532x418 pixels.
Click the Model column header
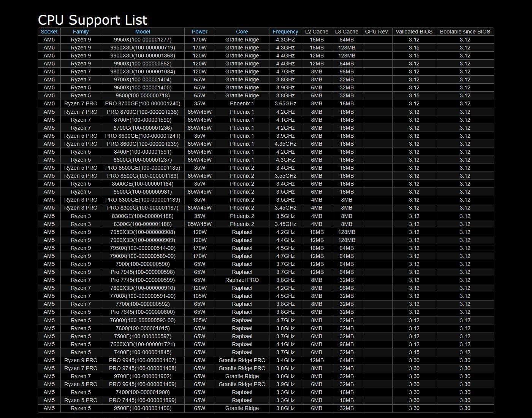[142, 32]
